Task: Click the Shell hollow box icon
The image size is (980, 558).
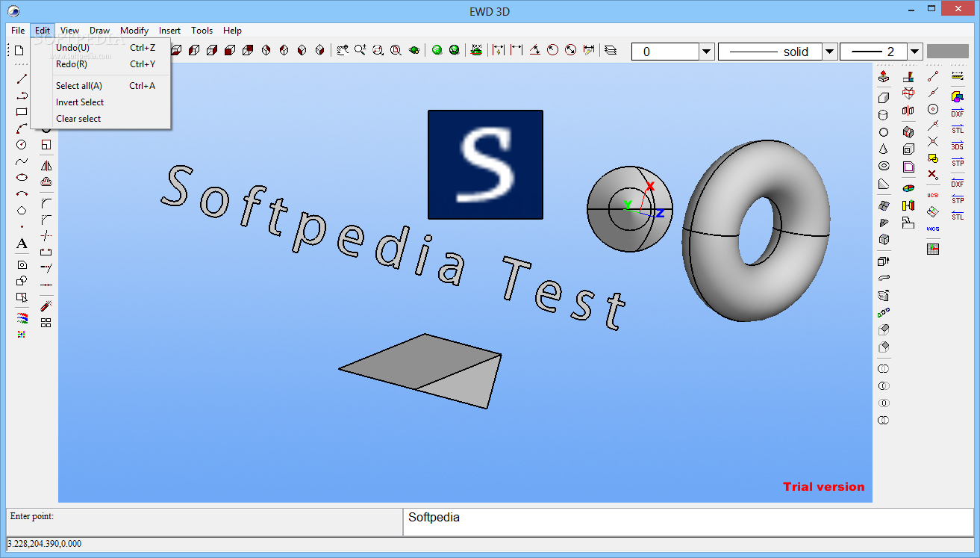Action: (x=908, y=149)
